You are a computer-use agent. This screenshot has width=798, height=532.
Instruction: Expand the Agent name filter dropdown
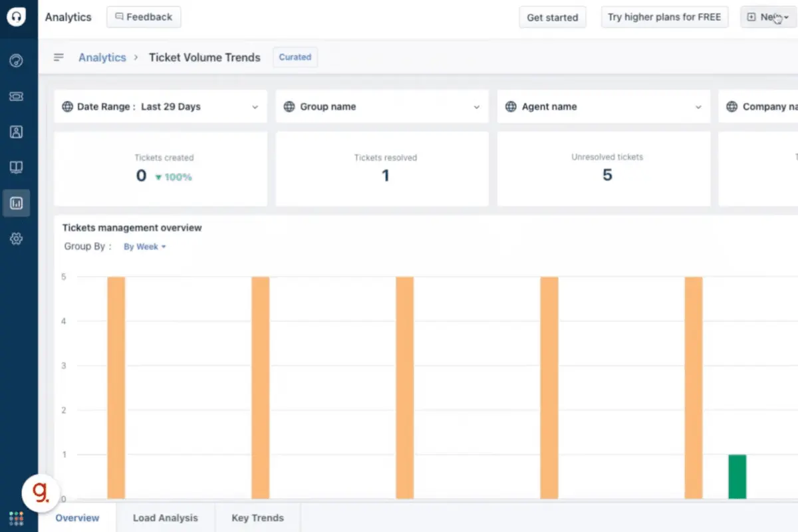point(603,106)
